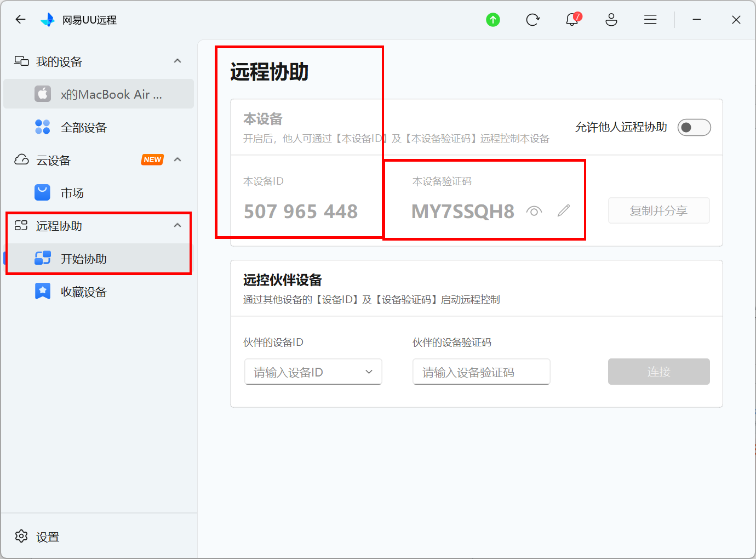
Task: Click the refresh icon in title bar
Action: (532, 20)
